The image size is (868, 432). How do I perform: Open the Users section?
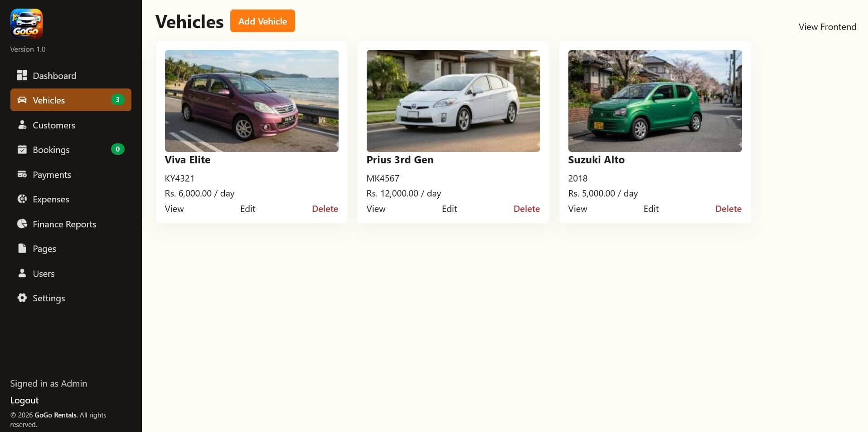click(x=71, y=273)
